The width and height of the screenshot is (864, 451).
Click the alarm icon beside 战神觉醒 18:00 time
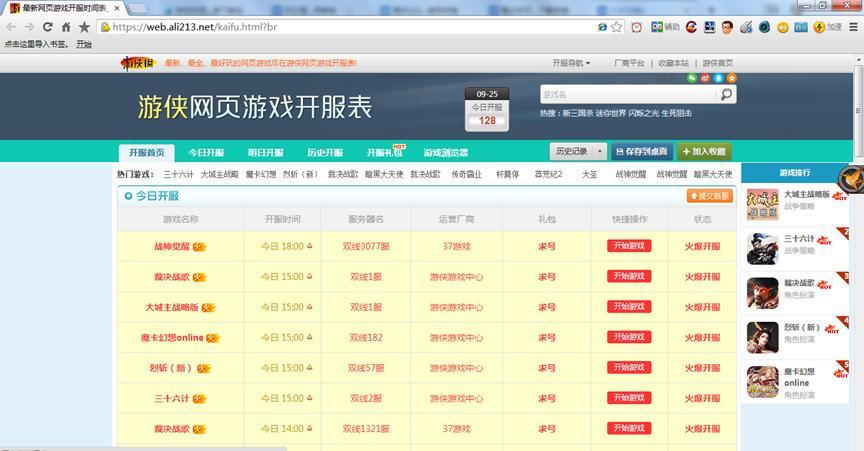(309, 246)
